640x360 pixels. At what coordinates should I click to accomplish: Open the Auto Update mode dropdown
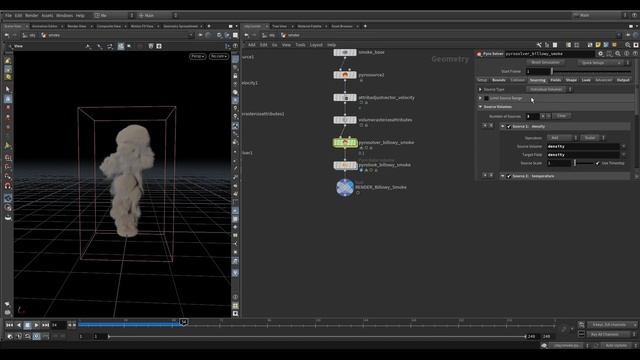click(x=617, y=345)
